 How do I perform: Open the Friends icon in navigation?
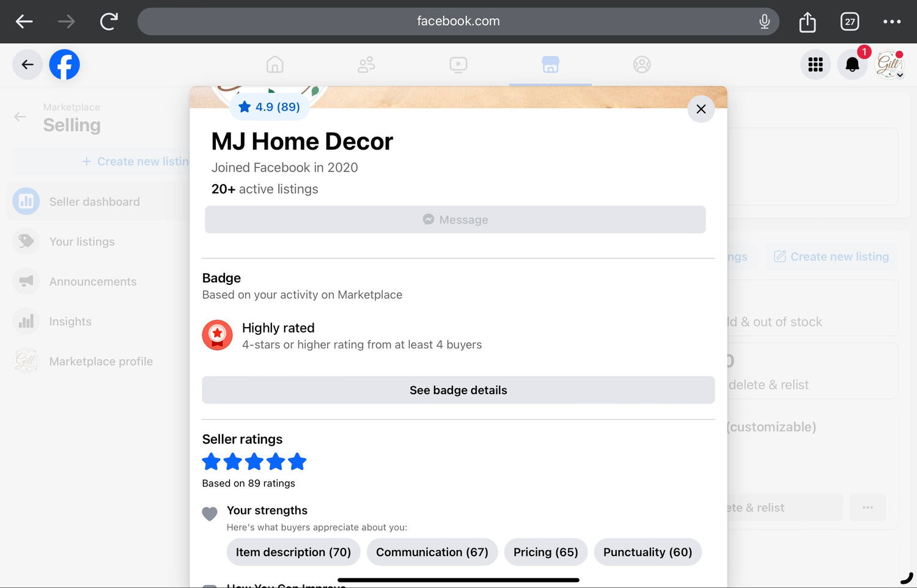[x=366, y=65]
